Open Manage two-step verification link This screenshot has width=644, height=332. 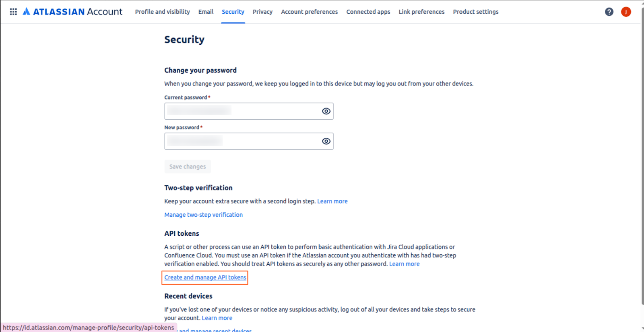point(203,215)
